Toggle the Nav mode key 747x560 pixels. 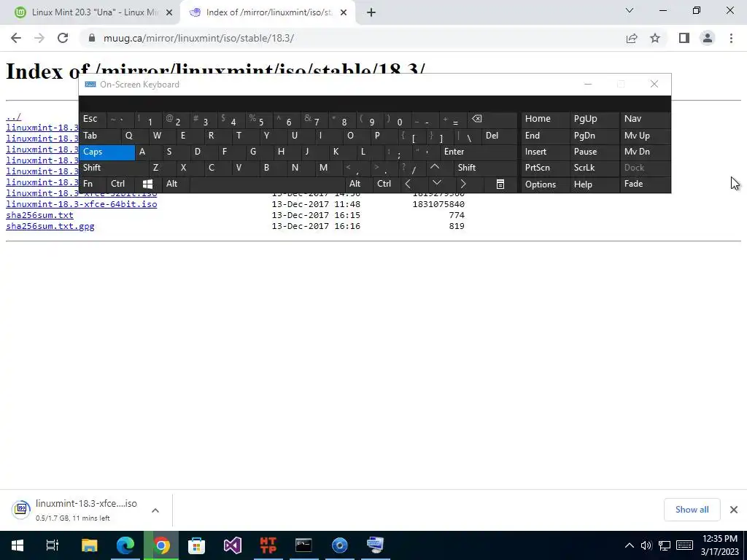(x=645, y=119)
